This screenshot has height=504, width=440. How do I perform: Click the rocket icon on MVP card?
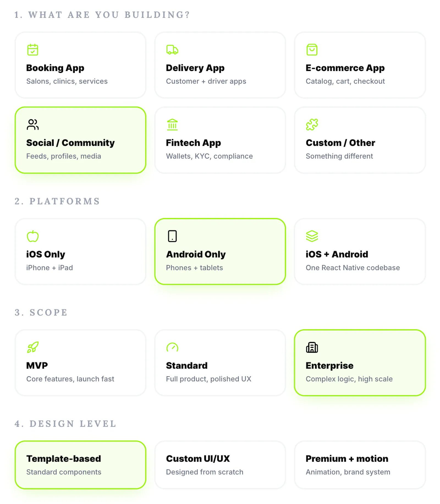pos(33,347)
